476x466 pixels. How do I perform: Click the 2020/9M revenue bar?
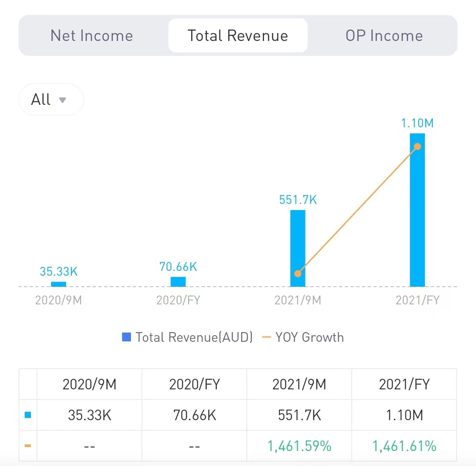59,284
